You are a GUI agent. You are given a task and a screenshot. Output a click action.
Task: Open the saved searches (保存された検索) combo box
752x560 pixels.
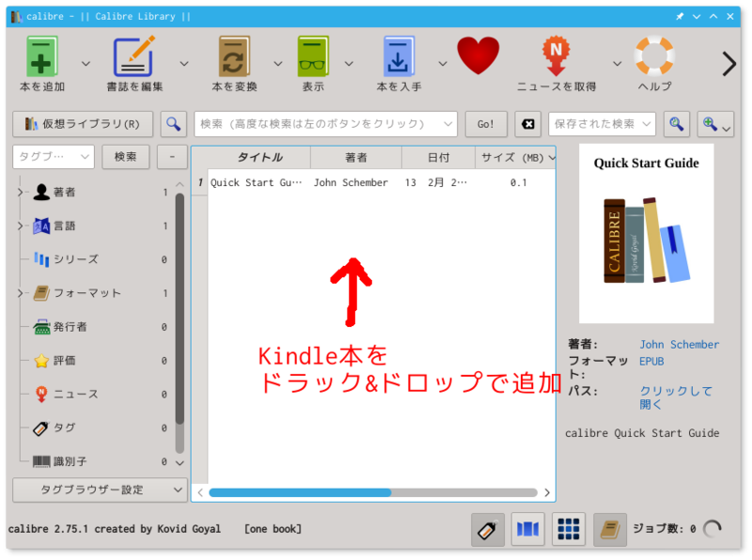coord(602,124)
